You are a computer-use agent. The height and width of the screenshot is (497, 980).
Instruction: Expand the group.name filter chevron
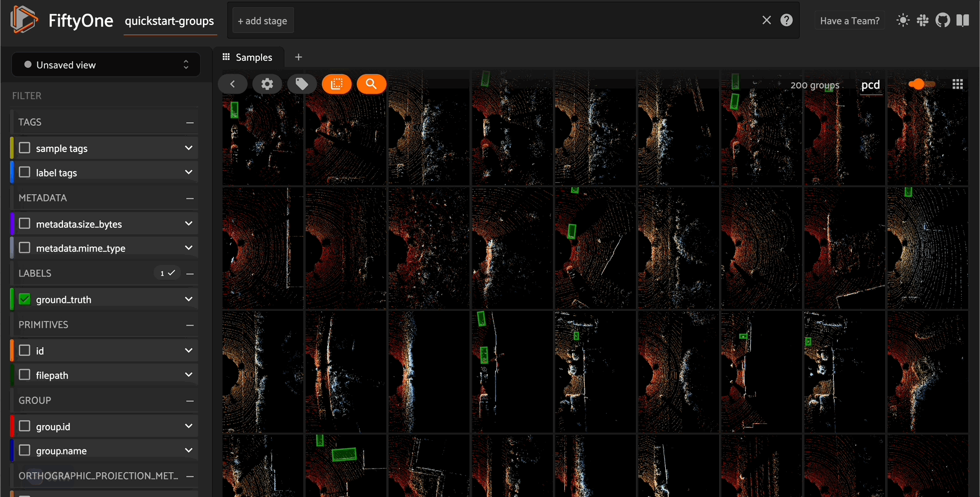coord(188,450)
